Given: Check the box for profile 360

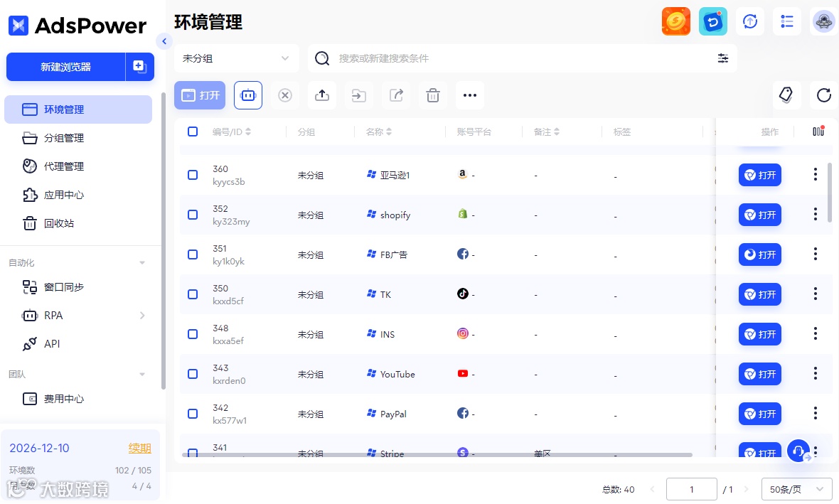Looking at the screenshot, I should click(x=193, y=175).
